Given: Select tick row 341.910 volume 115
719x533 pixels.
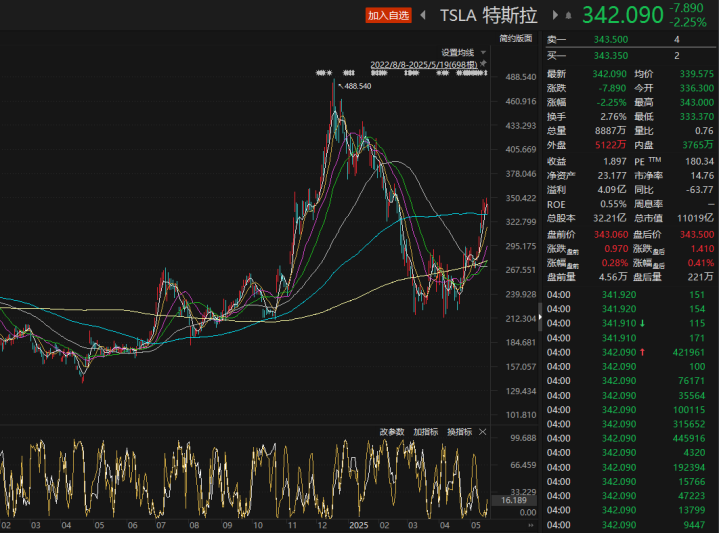Looking at the screenshot, I should click(628, 323).
